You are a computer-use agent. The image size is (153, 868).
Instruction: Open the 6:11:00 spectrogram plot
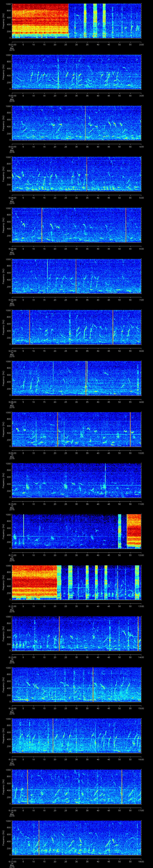(x=76, y=532)
